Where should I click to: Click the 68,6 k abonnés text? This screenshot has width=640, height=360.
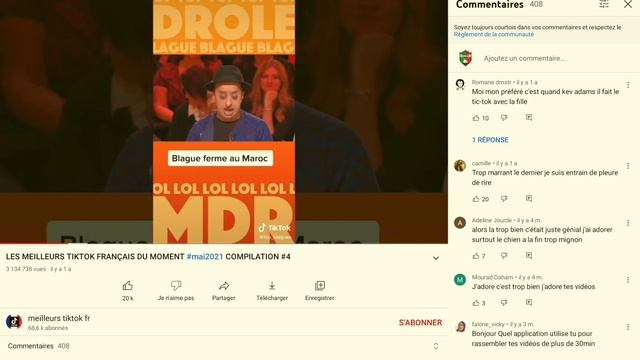click(48, 328)
